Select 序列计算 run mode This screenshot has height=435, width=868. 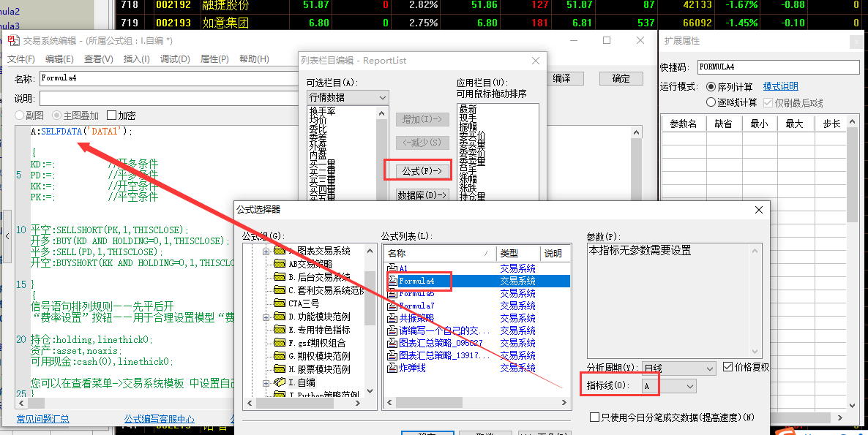[711, 87]
